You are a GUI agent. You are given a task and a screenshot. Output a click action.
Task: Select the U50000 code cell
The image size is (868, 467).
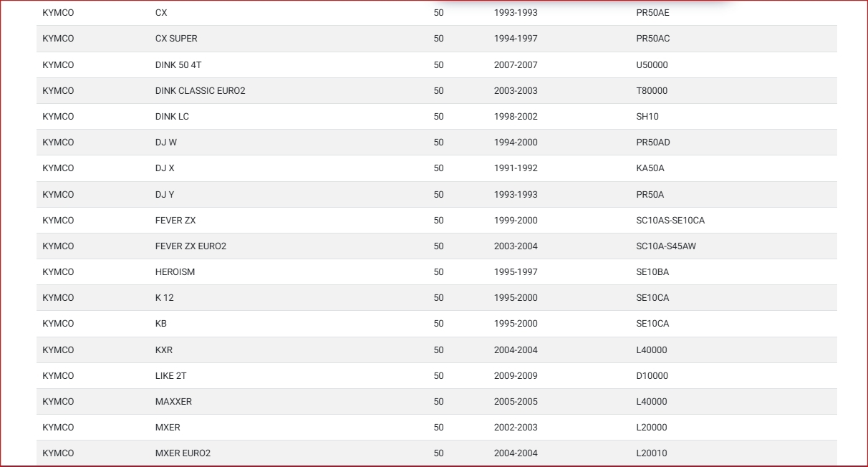[x=652, y=64]
